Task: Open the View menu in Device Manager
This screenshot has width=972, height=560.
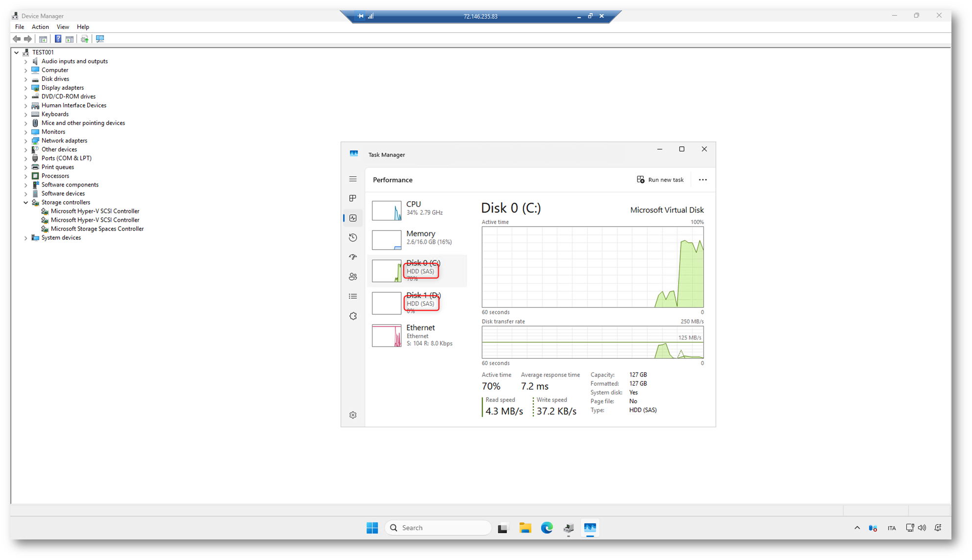Action: click(63, 27)
